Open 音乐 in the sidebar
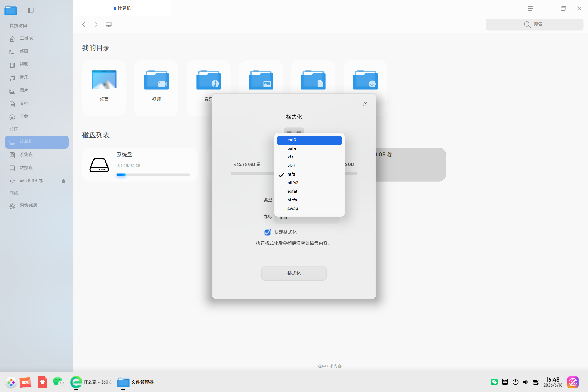This screenshot has width=588, height=392. click(37, 78)
